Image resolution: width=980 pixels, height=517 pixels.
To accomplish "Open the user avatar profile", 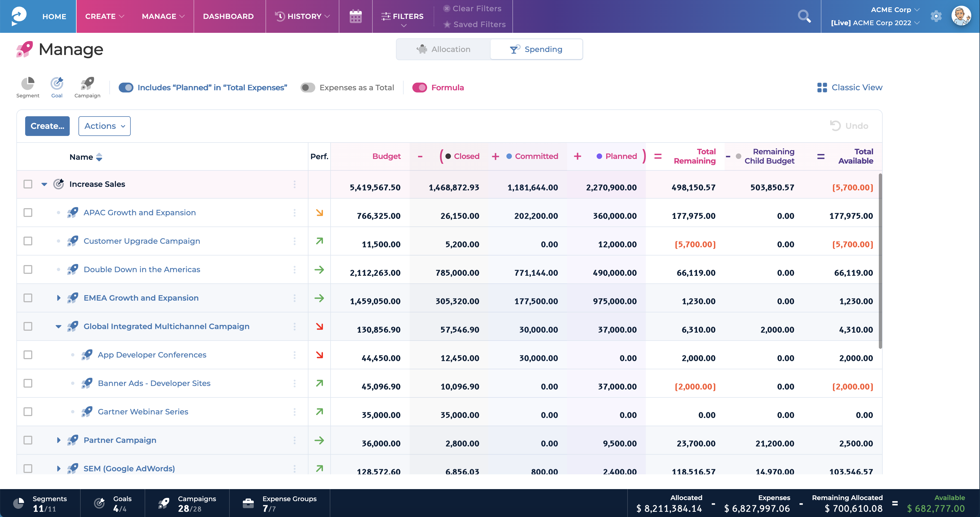I will tap(961, 16).
